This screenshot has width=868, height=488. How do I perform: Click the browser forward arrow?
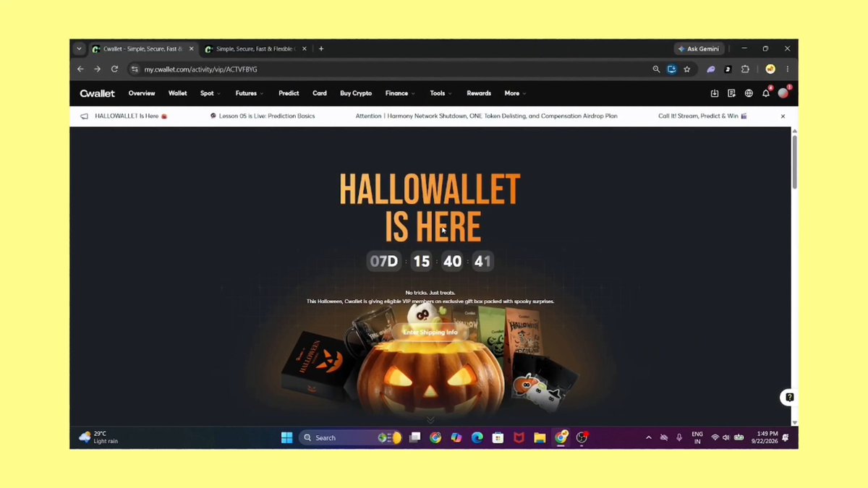tap(98, 69)
